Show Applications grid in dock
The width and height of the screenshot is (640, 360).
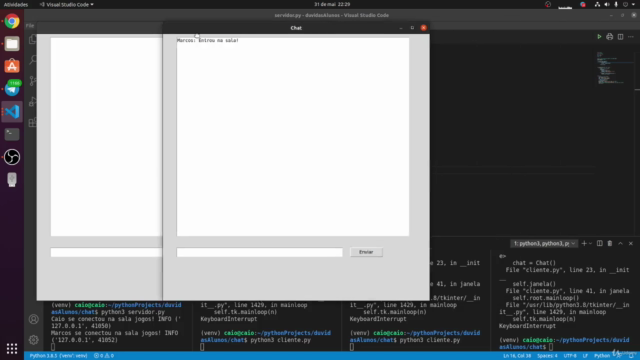click(x=12, y=348)
